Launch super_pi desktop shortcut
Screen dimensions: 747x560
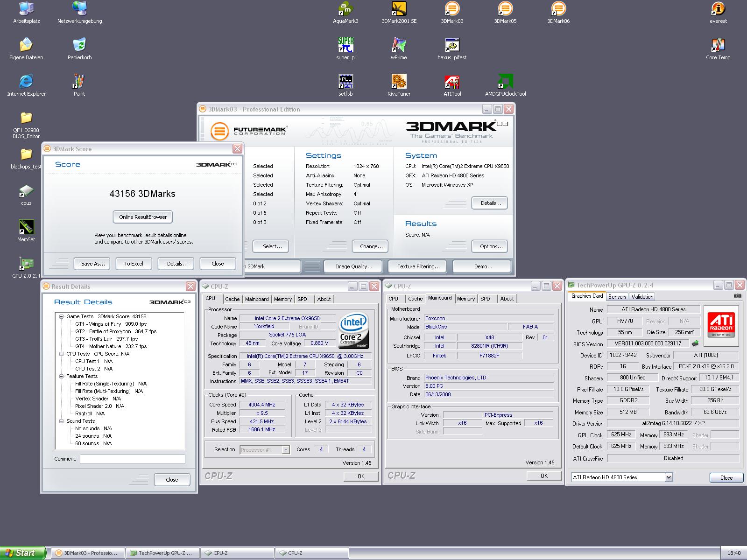[x=345, y=49]
